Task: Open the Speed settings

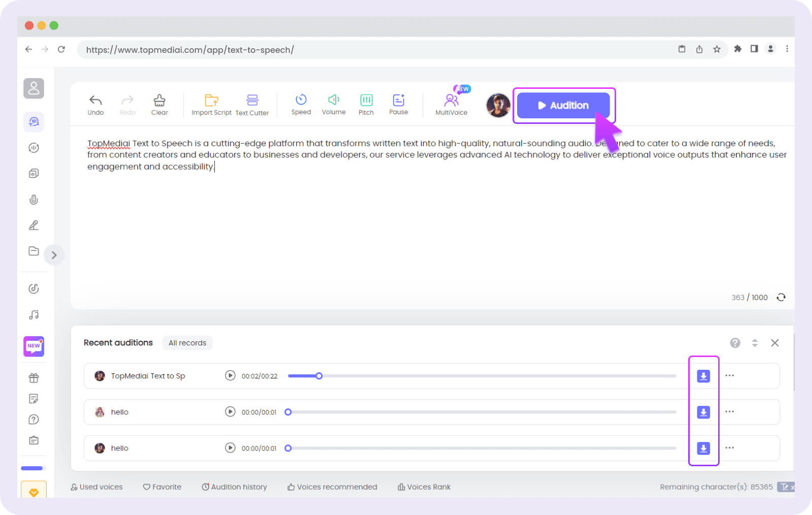Action: 301,104
